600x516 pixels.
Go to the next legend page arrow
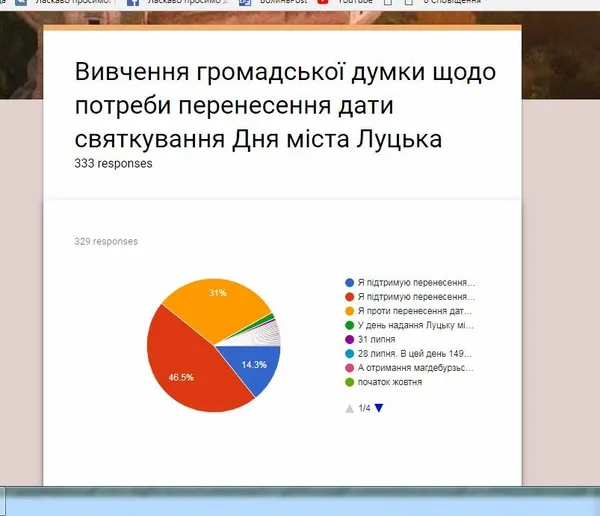tap(379, 408)
